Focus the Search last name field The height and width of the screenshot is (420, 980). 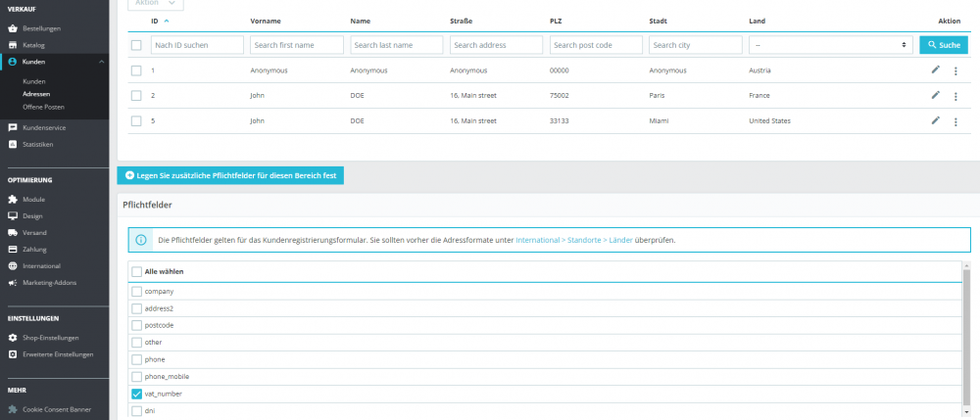click(x=396, y=45)
